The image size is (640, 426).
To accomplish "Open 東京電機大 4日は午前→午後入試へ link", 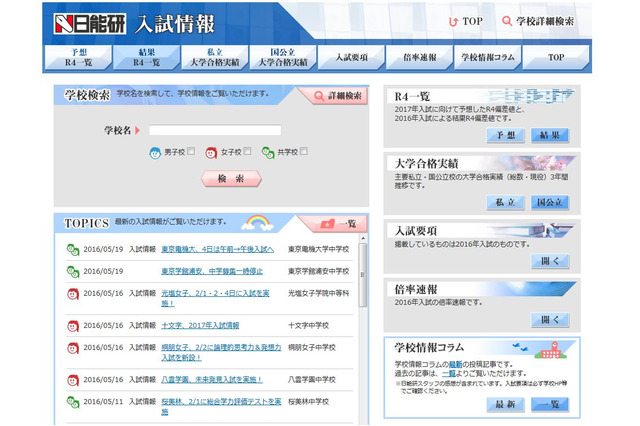I will (217, 249).
